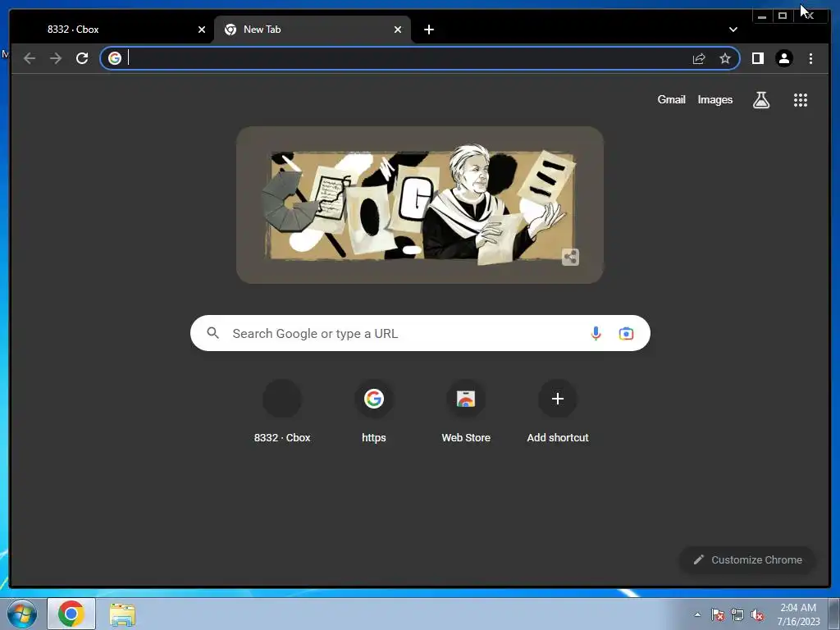Close the New Tab tab
840x630 pixels.
tap(398, 30)
